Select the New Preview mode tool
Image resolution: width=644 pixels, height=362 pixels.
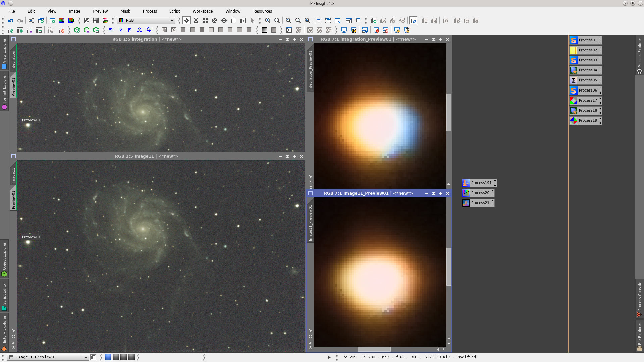coord(233,20)
